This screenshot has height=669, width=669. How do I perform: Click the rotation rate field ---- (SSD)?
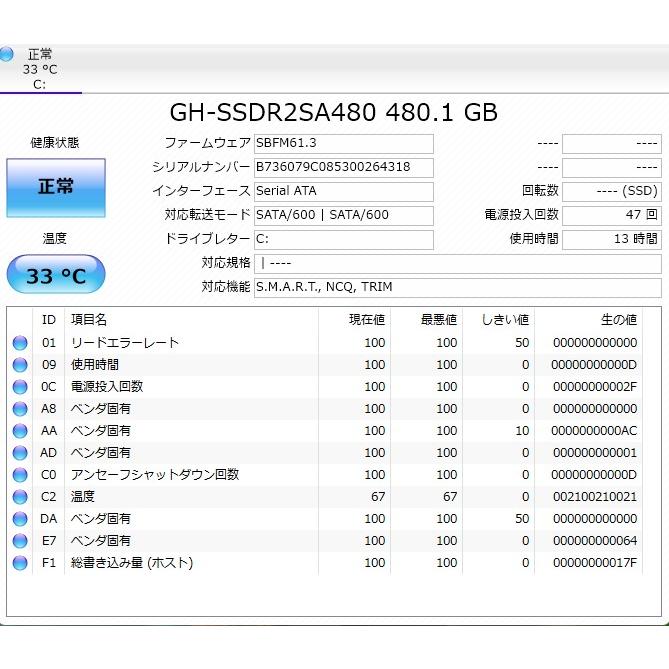click(x=612, y=192)
